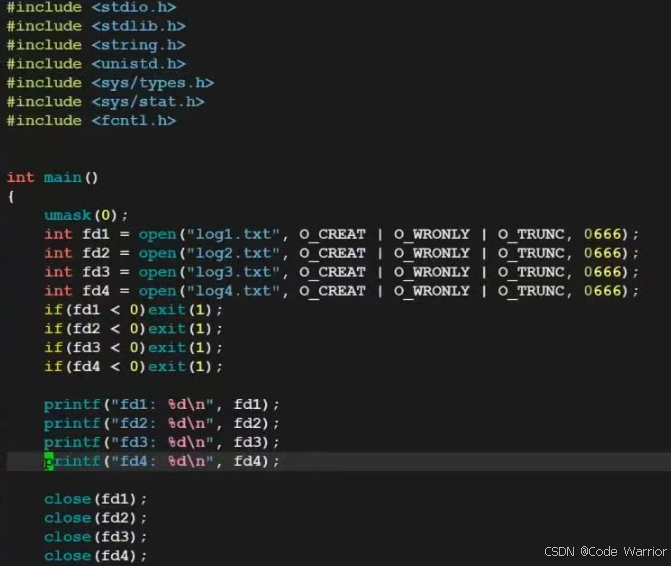Click the printf line for fd3
This screenshot has width=671, height=566.
(x=161, y=442)
